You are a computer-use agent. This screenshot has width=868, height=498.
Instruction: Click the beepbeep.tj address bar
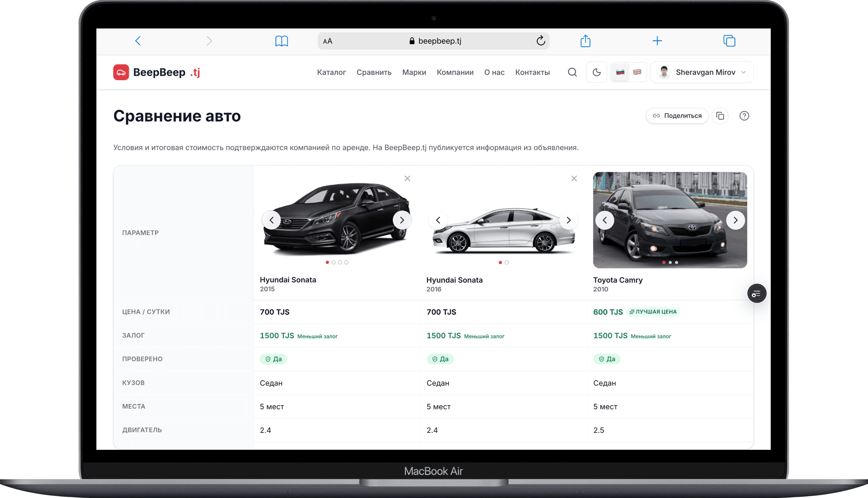click(433, 41)
